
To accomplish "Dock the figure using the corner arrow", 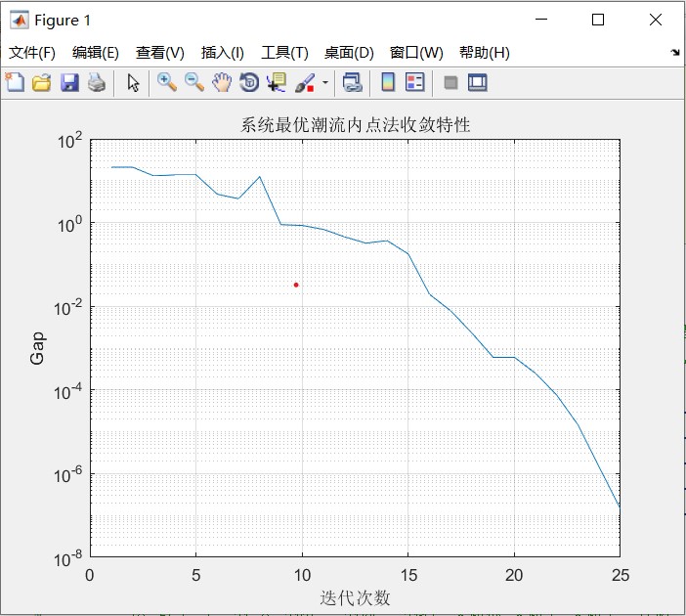I will [675, 53].
